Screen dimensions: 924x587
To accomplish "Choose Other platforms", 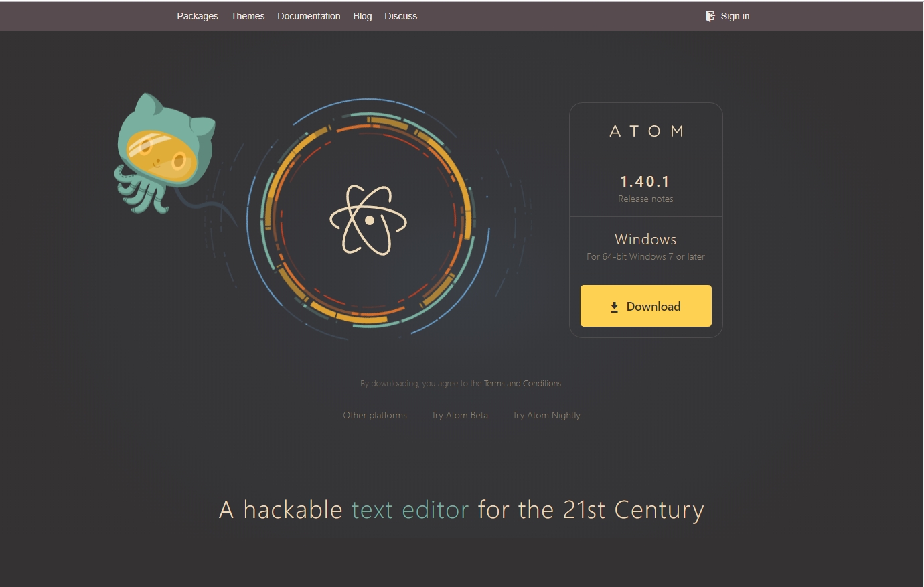I will (x=375, y=415).
